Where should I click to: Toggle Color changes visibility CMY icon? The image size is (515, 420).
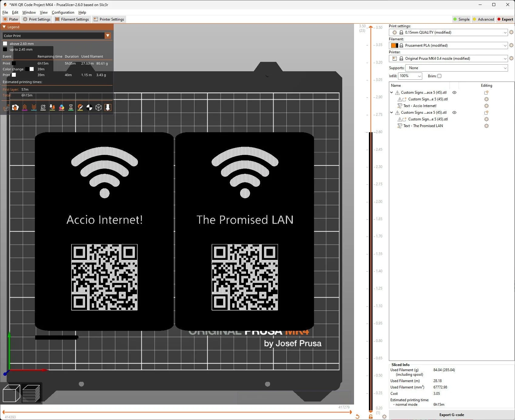62,107
